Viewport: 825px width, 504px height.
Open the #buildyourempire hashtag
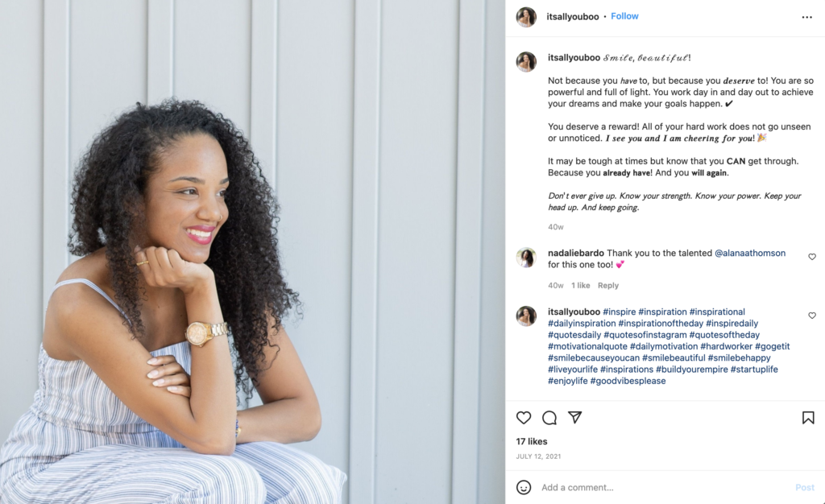pyautogui.click(x=691, y=370)
